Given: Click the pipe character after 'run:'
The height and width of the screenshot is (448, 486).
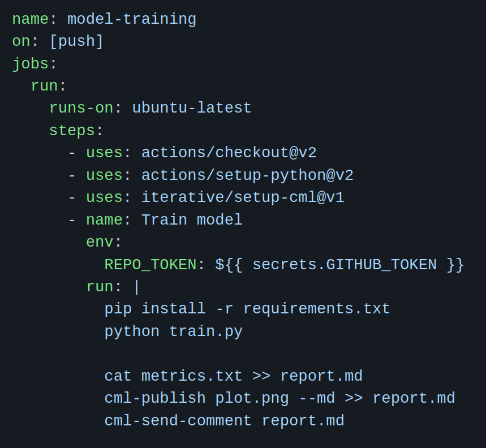Looking at the screenshot, I should coord(137,287).
